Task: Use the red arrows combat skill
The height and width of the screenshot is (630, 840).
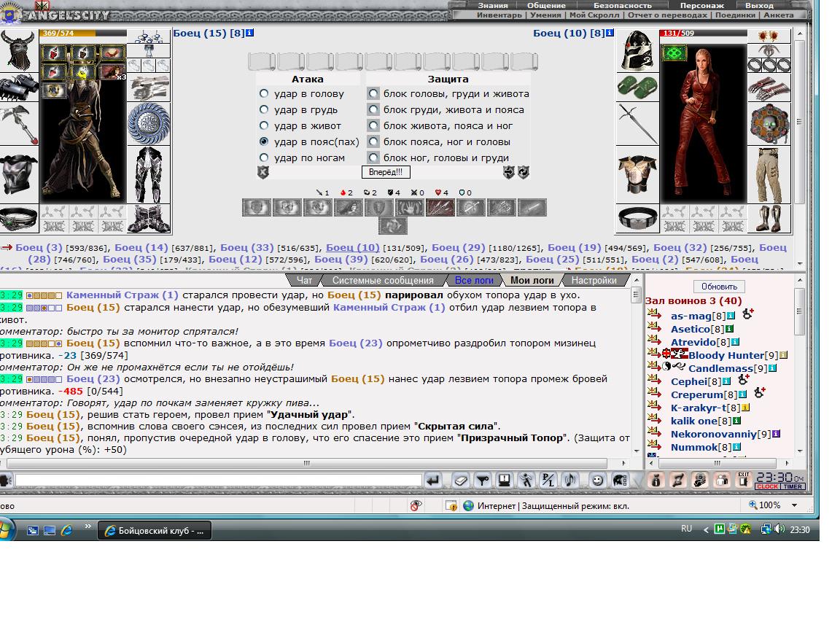Action: [x=440, y=207]
